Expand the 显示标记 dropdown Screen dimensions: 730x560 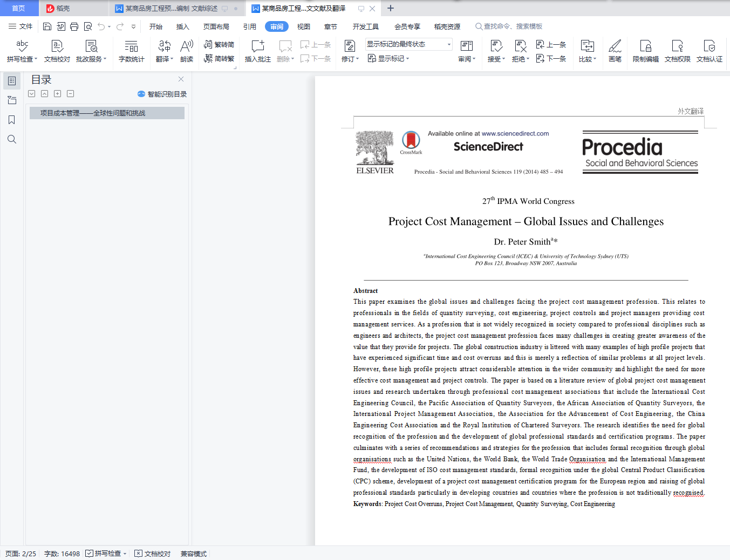tap(407, 59)
